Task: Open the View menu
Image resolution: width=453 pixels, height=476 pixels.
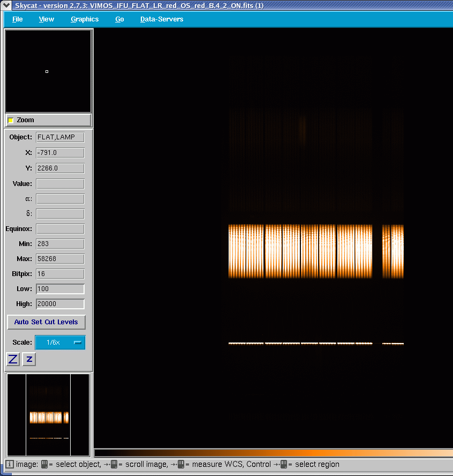Action: [47, 19]
